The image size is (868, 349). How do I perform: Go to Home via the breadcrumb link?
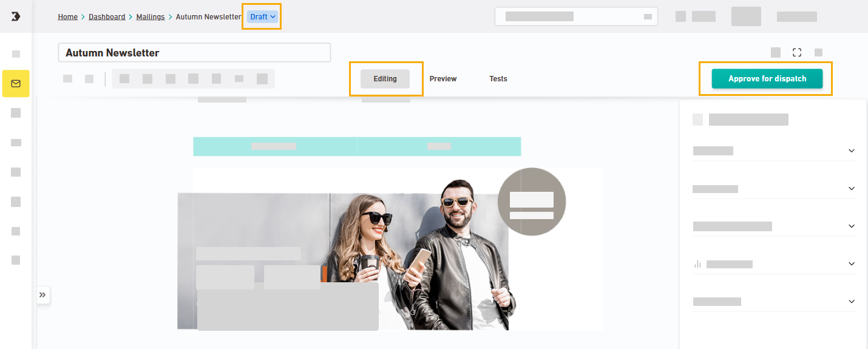67,17
